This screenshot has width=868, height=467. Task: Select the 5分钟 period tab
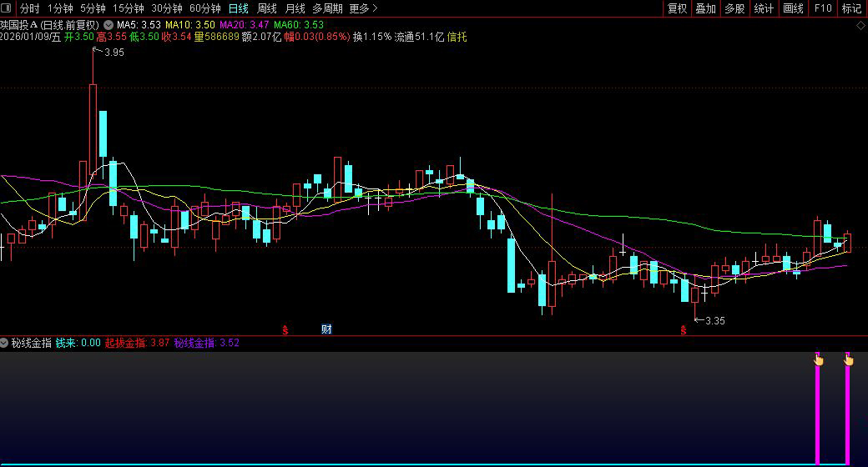point(93,8)
